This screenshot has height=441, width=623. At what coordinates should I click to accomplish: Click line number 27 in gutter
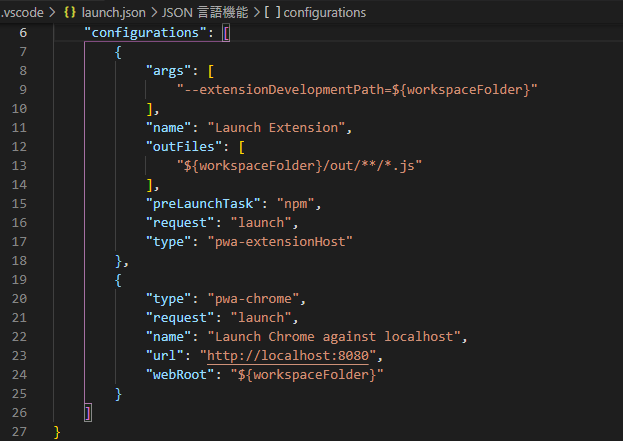(x=19, y=431)
